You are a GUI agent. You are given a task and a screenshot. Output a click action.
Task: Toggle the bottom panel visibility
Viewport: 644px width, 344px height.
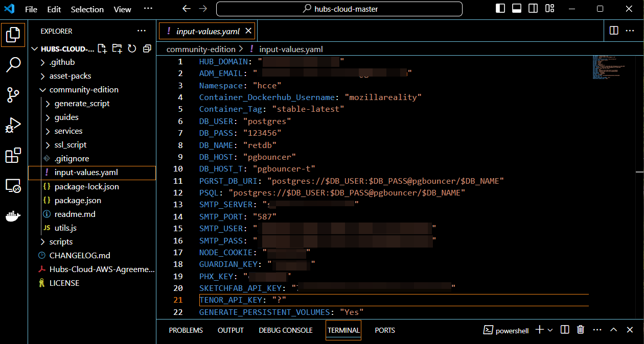[x=517, y=9]
